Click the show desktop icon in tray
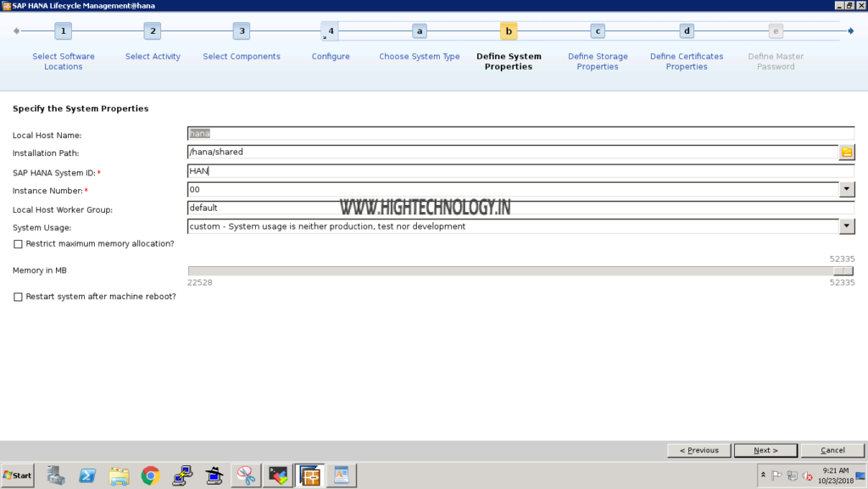The width and height of the screenshot is (868, 489). coord(860,475)
